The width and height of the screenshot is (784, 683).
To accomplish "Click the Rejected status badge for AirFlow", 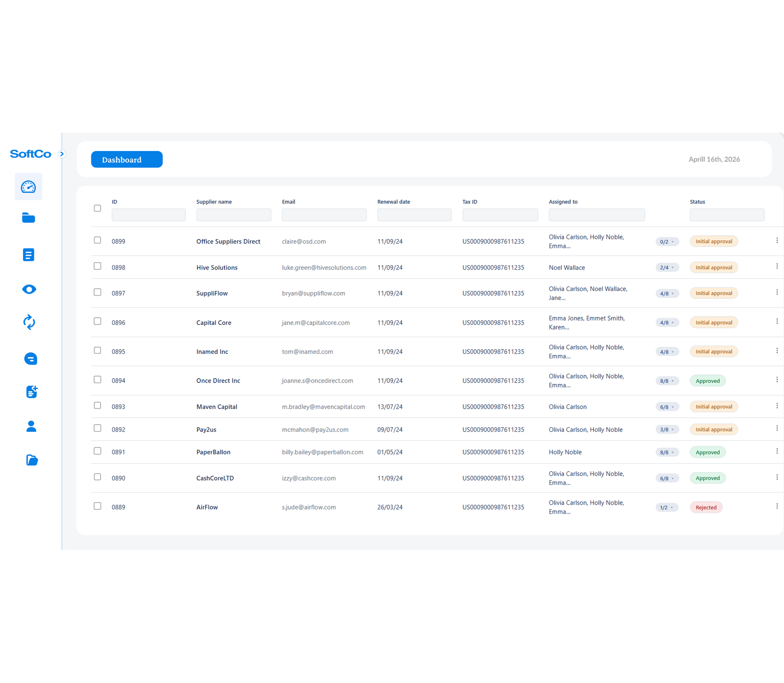I will 706,507.
